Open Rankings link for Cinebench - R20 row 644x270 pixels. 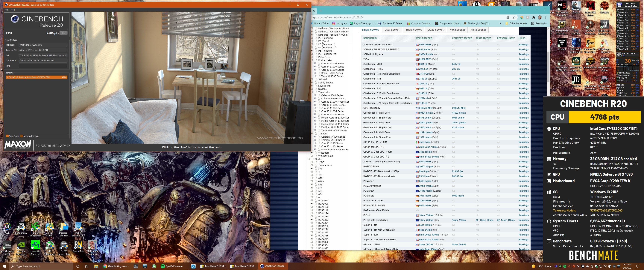(523, 88)
